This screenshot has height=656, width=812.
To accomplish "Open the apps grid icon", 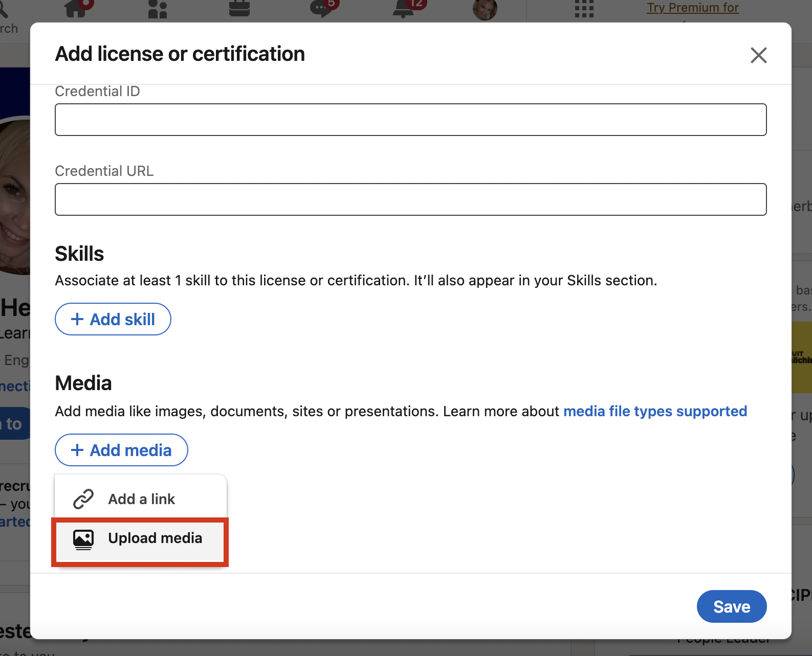I will (x=584, y=9).
